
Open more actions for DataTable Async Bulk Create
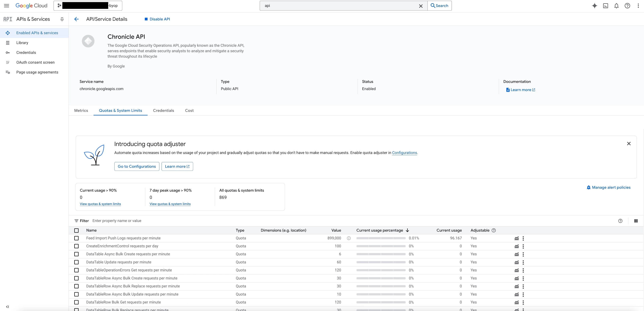tap(523, 254)
